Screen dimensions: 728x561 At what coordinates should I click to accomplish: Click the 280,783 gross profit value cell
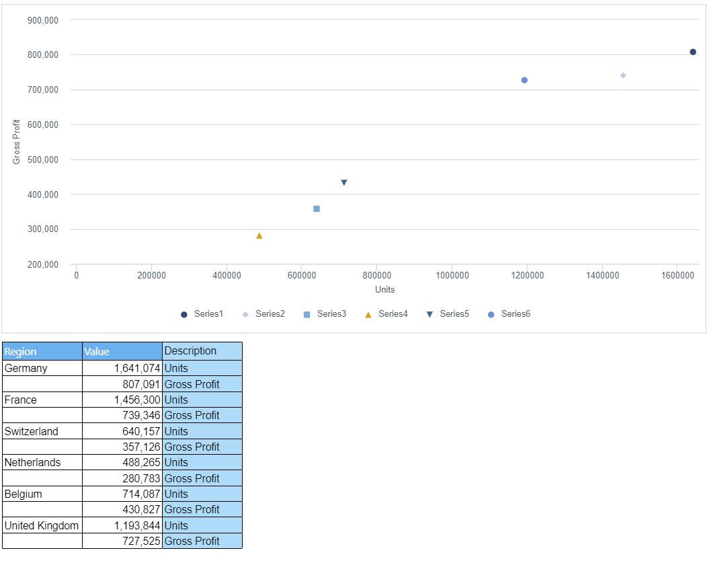point(122,478)
